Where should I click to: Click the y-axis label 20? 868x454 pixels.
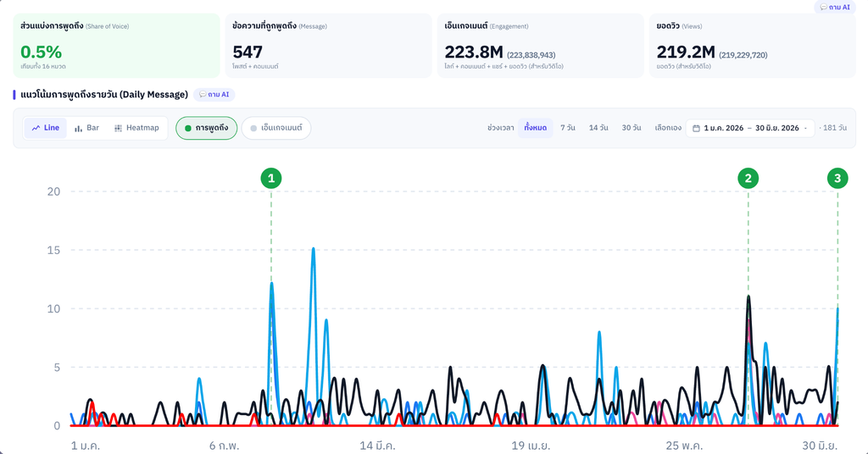(x=53, y=191)
